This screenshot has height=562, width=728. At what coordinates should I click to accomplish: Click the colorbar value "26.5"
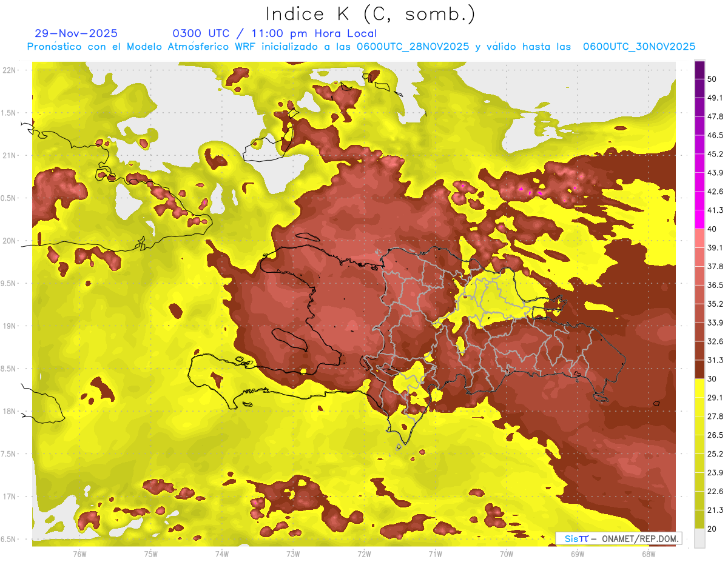click(715, 435)
